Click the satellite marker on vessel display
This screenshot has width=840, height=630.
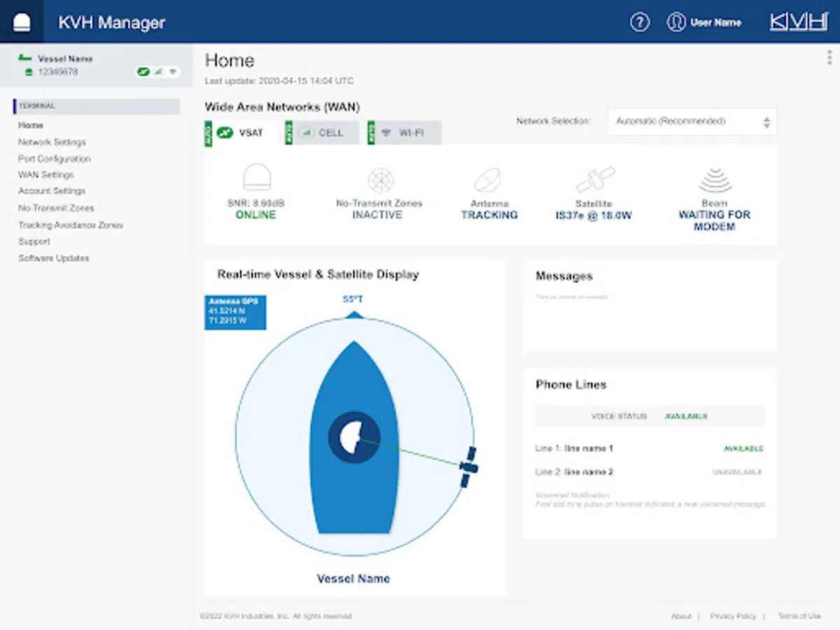469,467
